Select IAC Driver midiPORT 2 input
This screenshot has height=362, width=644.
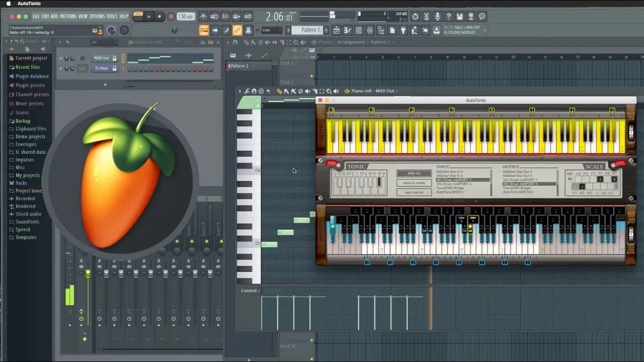coord(454,184)
